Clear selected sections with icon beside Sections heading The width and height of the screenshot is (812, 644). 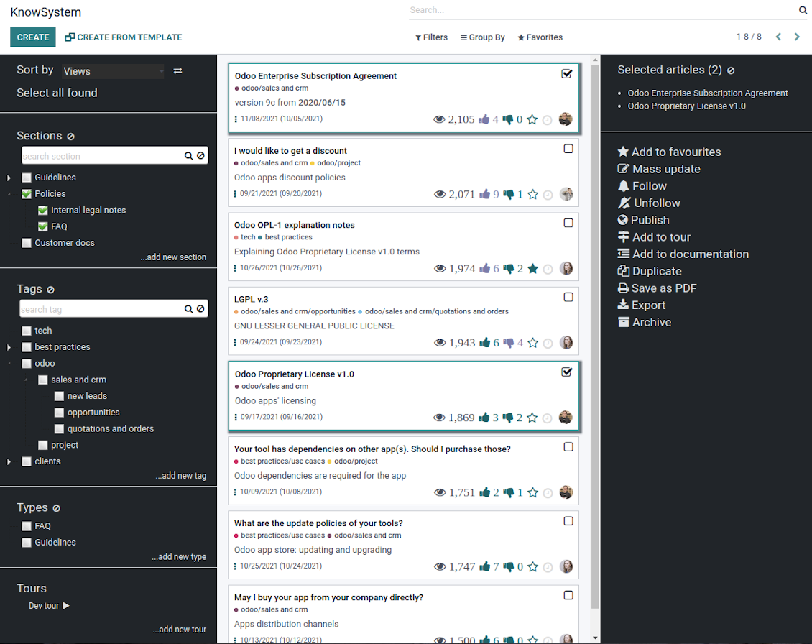pos(71,137)
